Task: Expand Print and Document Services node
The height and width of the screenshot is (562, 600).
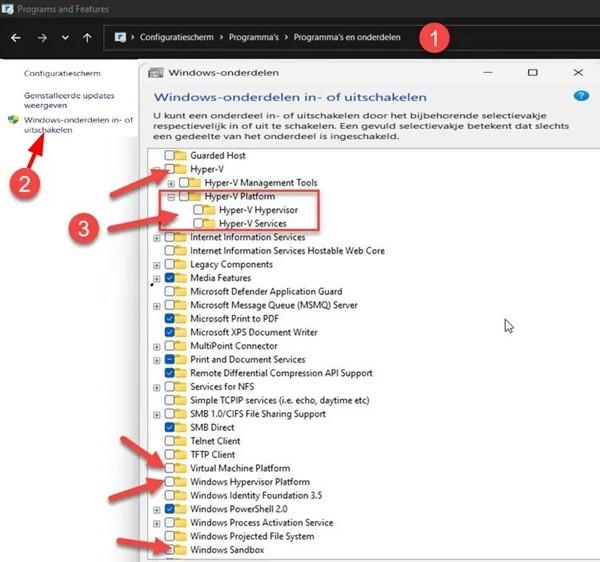Action: tap(157, 360)
